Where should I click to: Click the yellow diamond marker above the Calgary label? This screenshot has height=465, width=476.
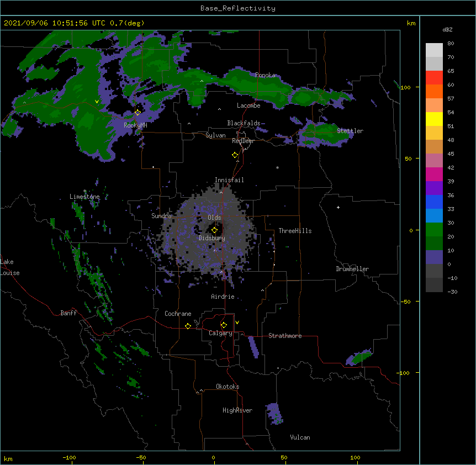point(224,325)
